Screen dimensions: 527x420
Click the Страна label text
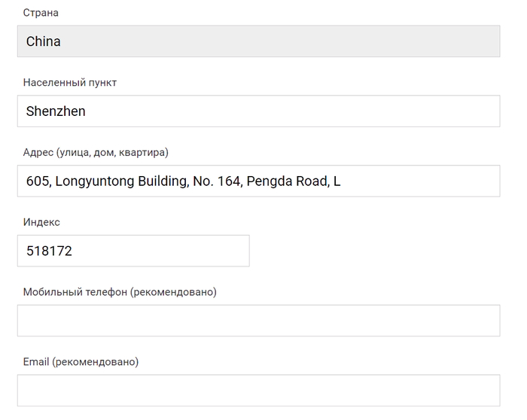[41, 13]
